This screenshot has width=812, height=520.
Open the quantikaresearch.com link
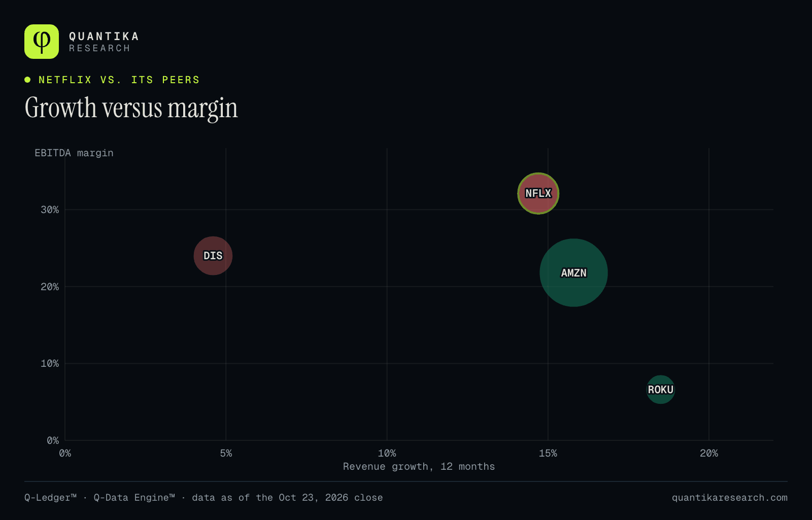[730, 498]
